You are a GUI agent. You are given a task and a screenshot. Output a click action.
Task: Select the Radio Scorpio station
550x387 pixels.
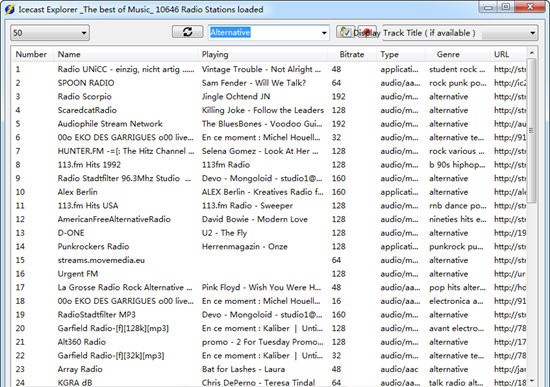coord(269,96)
